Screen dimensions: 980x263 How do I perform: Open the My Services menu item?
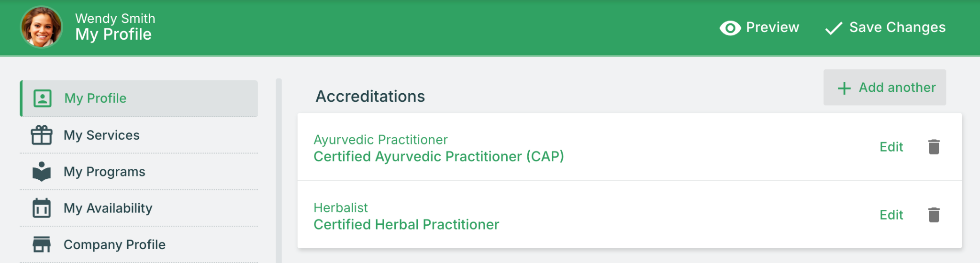click(101, 135)
